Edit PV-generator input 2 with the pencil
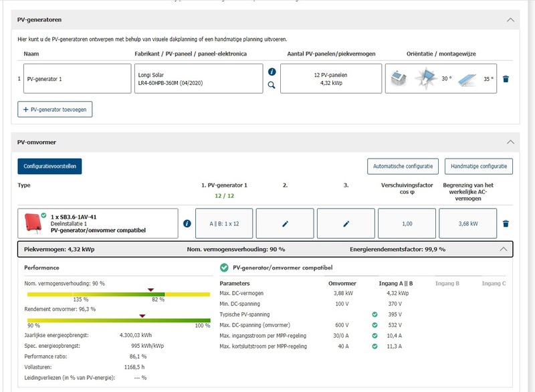 (285, 223)
